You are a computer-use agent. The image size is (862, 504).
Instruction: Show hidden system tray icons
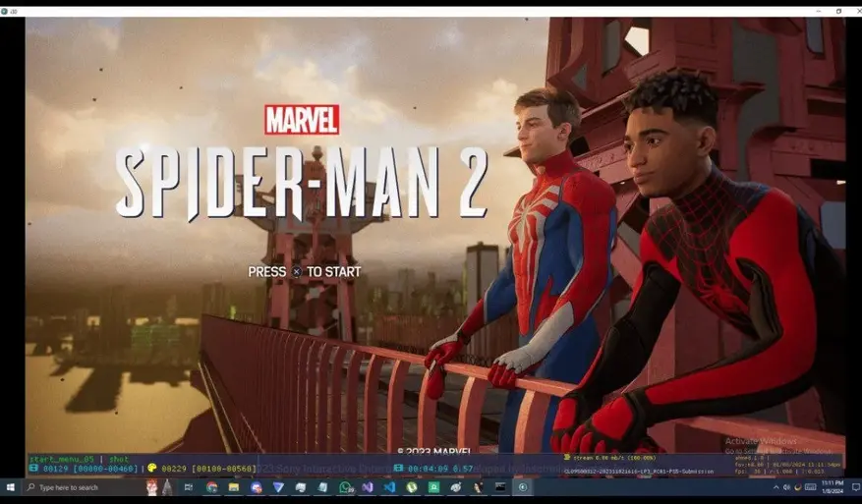pyautogui.click(x=776, y=487)
